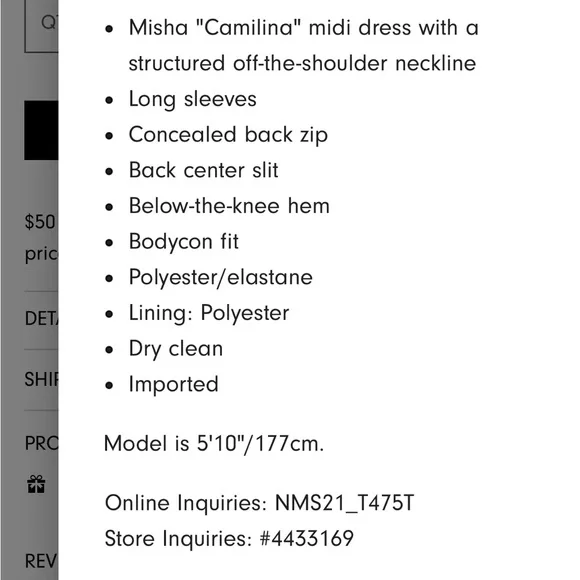Click the Long sleeves bullet
This screenshot has width=580, height=580.
pos(192,99)
